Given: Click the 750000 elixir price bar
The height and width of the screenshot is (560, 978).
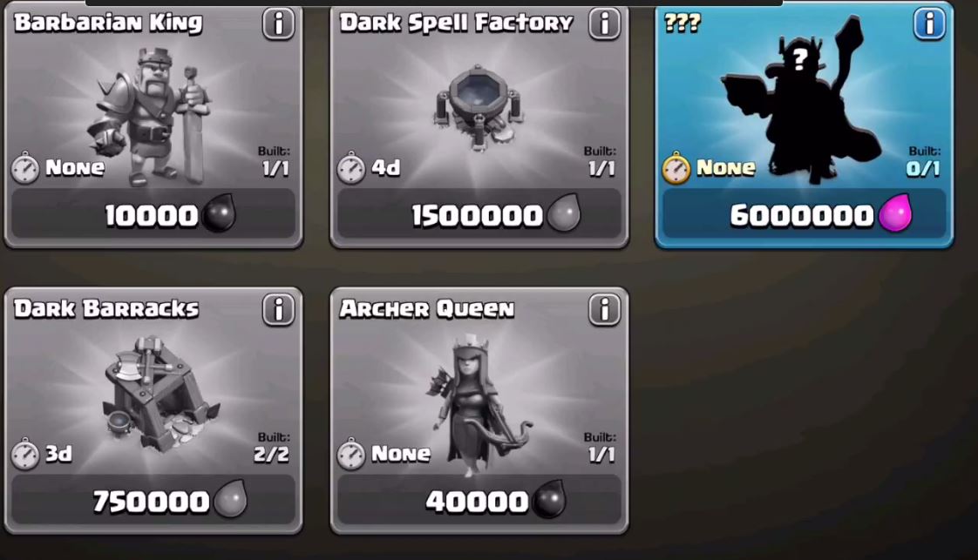Looking at the screenshot, I should [x=153, y=500].
